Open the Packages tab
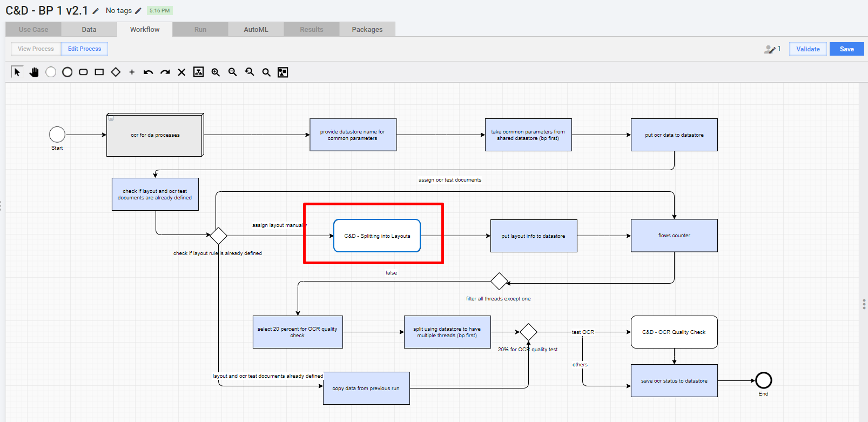This screenshot has width=868, height=422. 367,29
